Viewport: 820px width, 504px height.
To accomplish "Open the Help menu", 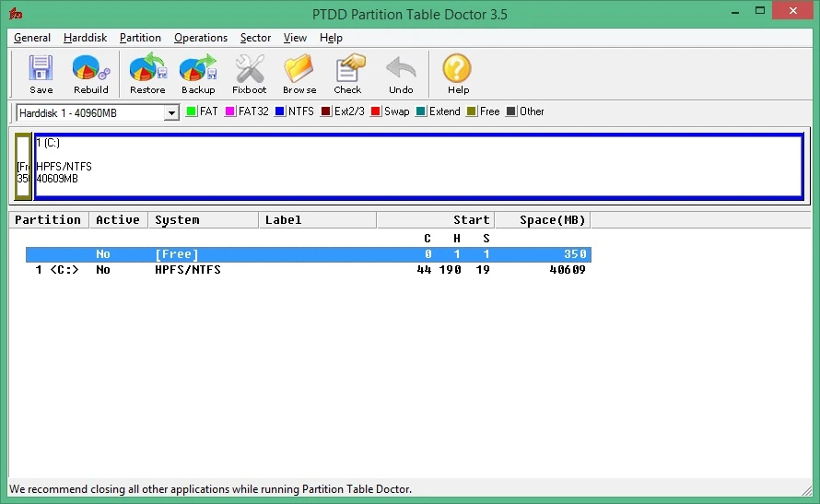I will 331,38.
